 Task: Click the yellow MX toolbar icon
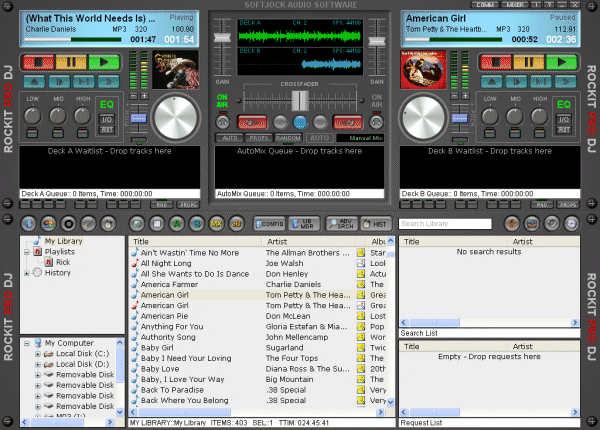pyautogui.click(x=217, y=224)
